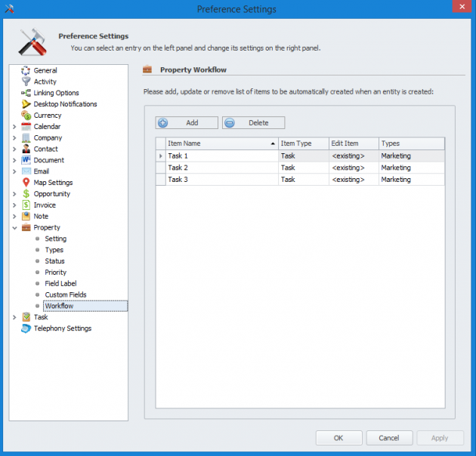Click the Cancel button
The width and height of the screenshot is (476, 456).
[x=389, y=438]
